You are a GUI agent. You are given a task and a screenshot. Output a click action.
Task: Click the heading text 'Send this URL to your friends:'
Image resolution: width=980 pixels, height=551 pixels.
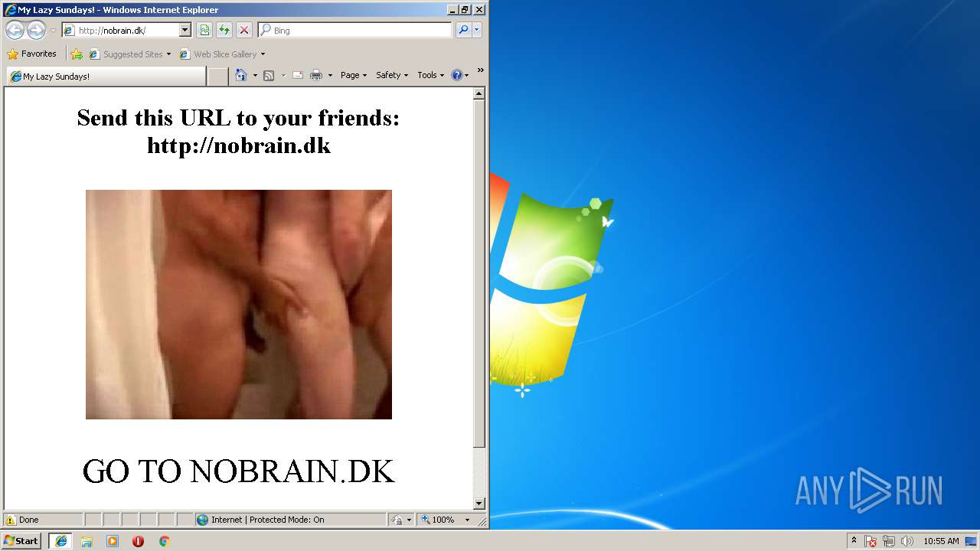click(238, 118)
